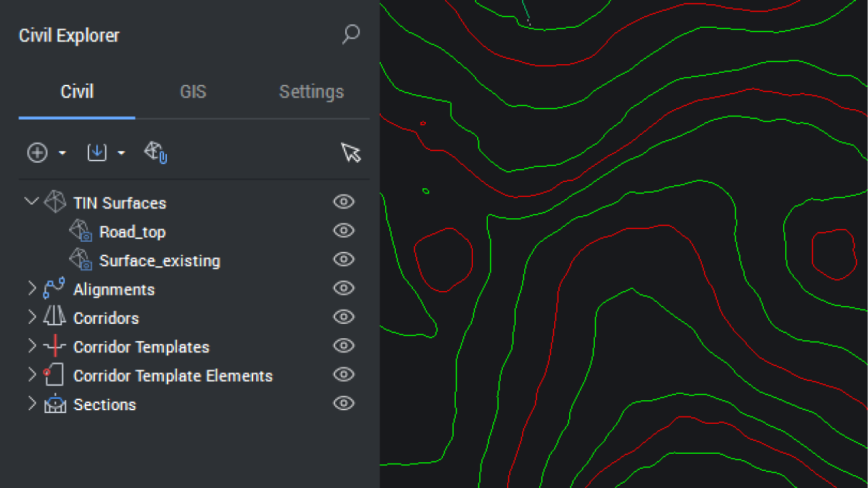The height and width of the screenshot is (488, 868).
Task: Click the import (down arrow box) icon
Action: (x=97, y=152)
